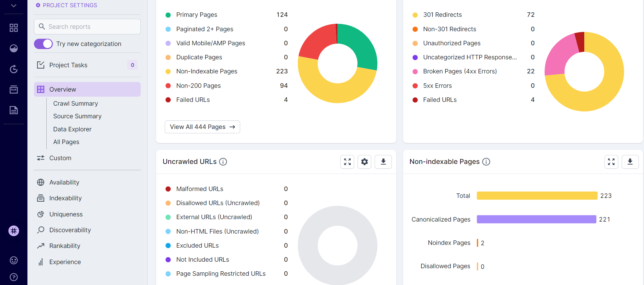Click the smiley feedback icon
644x285 pixels.
pos(14,260)
